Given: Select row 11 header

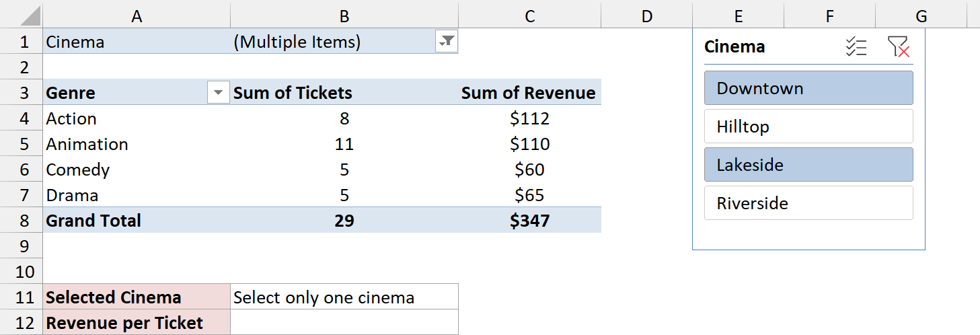Looking at the screenshot, I should click(22, 297).
